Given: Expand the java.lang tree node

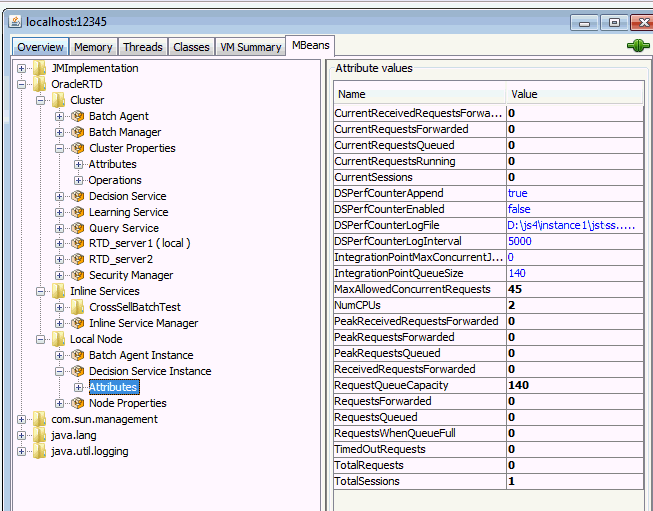Looking at the screenshot, I should [22, 435].
